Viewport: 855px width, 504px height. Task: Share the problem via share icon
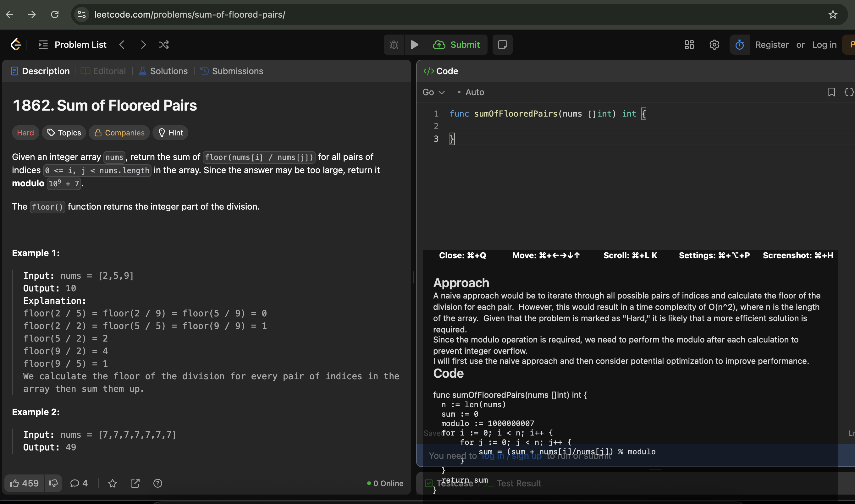tap(135, 483)
